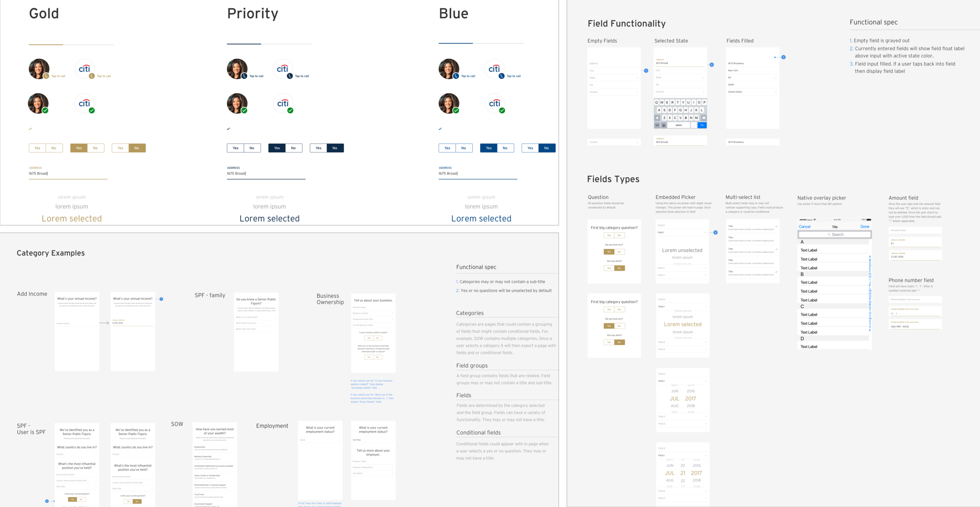The height and width of the screenshot is (507, 980).
Task: Select the letter B in the alphabet index
Action: tap(870, 260)
